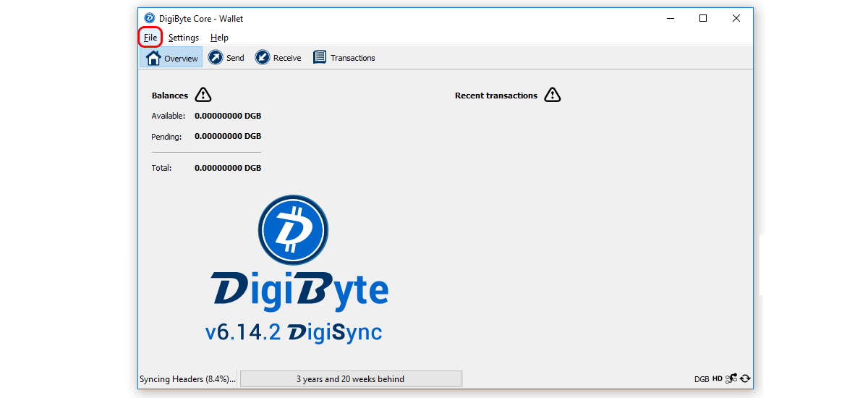Maximize the DigiByte Core window
Image resolution: width=868 pixels, height=398 pixels.
(703, 18)
